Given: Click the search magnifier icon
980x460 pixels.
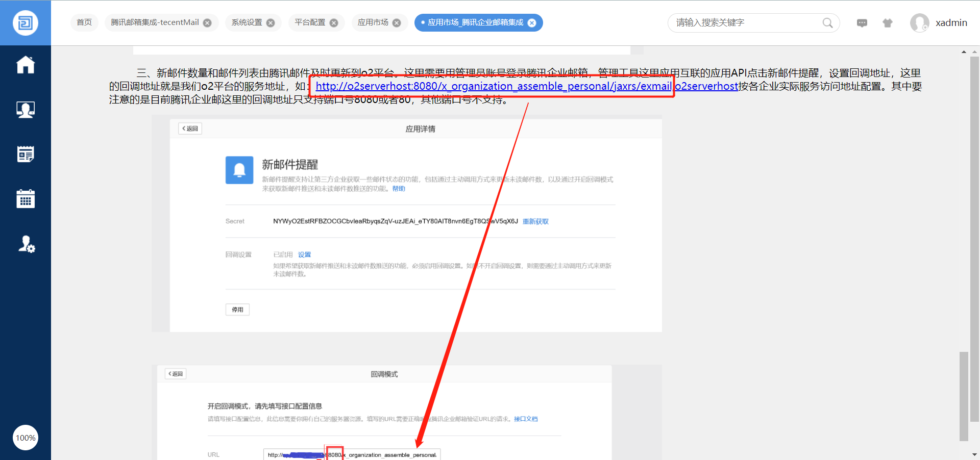Looking at the screenshot, I should [x=827, y=23].
